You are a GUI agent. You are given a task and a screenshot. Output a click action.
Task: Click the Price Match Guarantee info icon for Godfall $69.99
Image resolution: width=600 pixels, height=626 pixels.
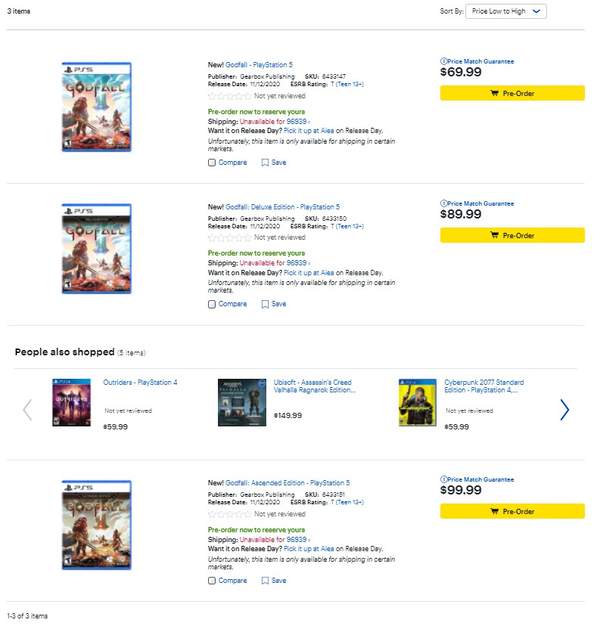(x=444, y=61)
